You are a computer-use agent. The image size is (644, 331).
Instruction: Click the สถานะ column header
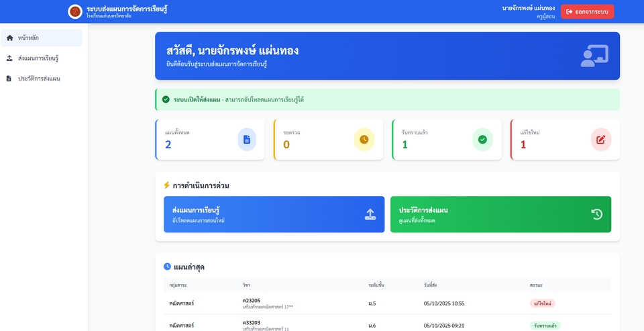coord(536,285)
